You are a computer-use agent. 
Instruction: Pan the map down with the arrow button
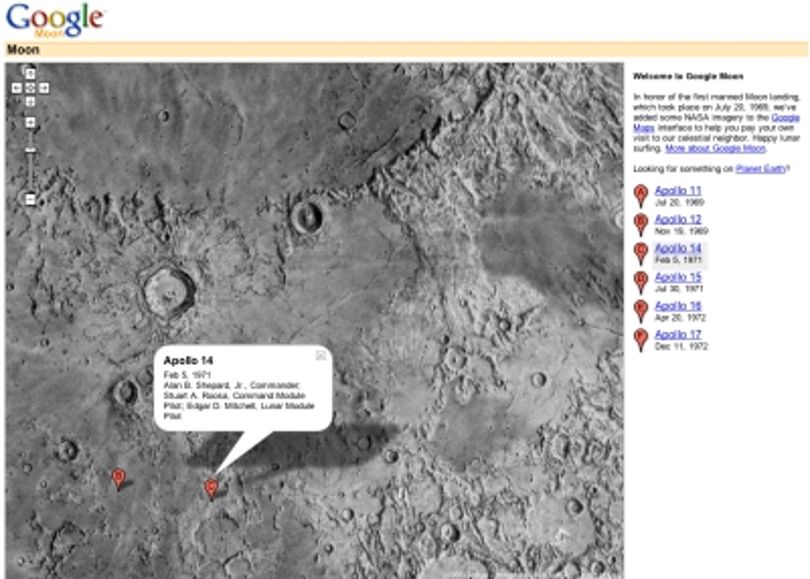(30, 102)
